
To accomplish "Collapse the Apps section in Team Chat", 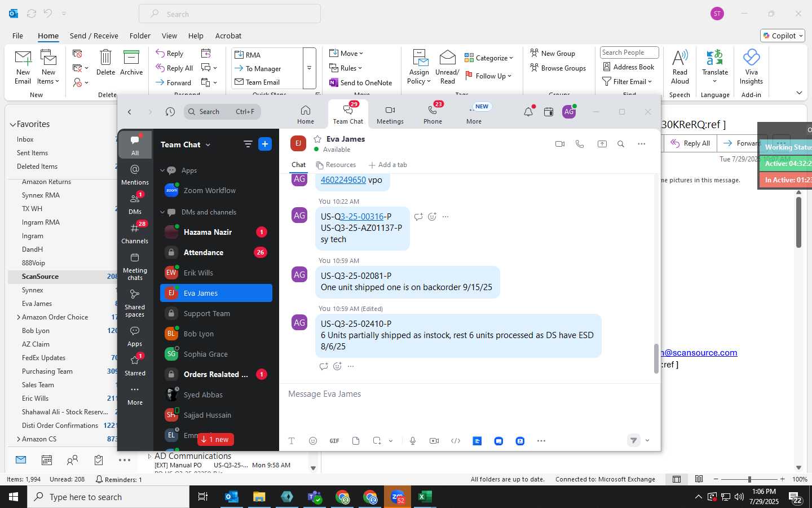I will click(162, 170).
